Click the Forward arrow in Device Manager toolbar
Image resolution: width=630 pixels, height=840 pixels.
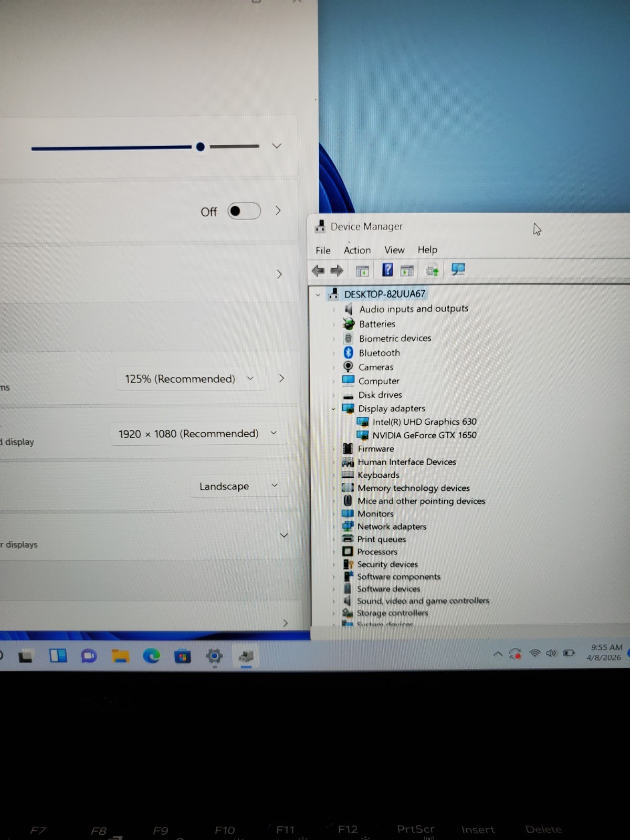point(337,271)
